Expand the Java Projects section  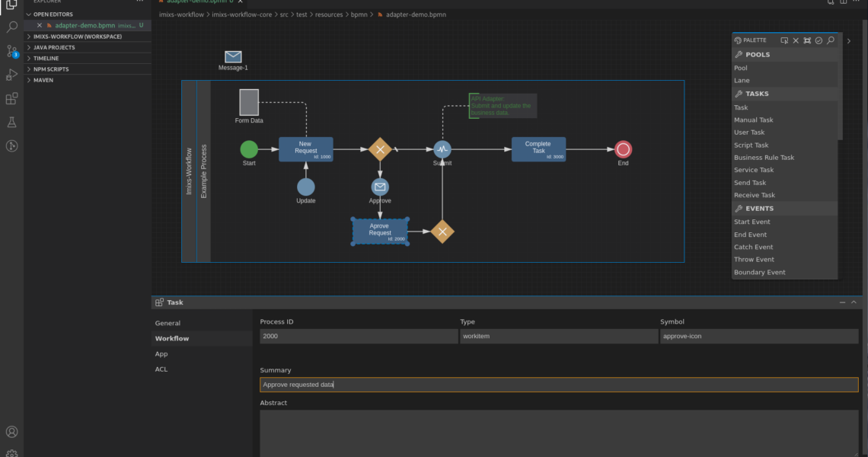[x=54, y=47]
